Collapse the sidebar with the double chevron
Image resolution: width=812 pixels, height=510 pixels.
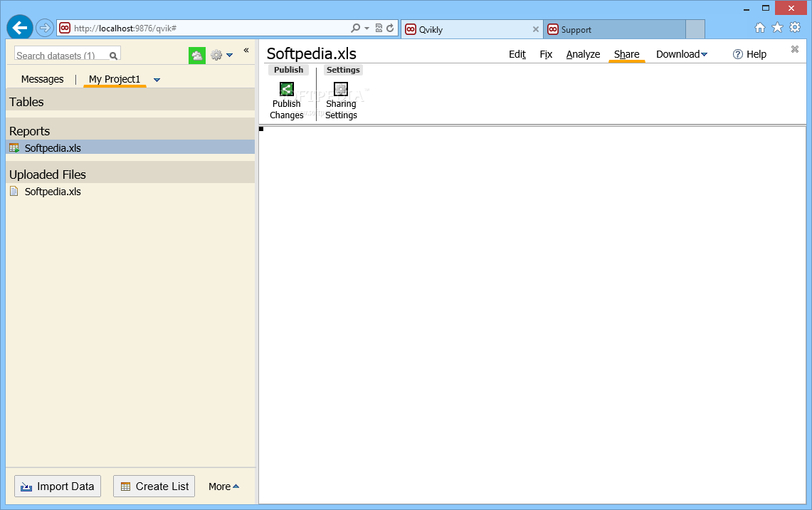[246, 51]
